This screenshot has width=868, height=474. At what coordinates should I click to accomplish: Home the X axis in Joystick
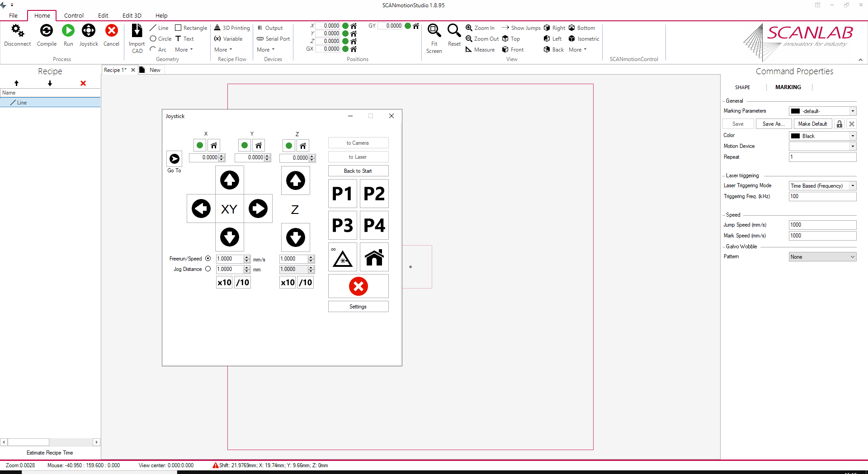[x=214, y=145]
